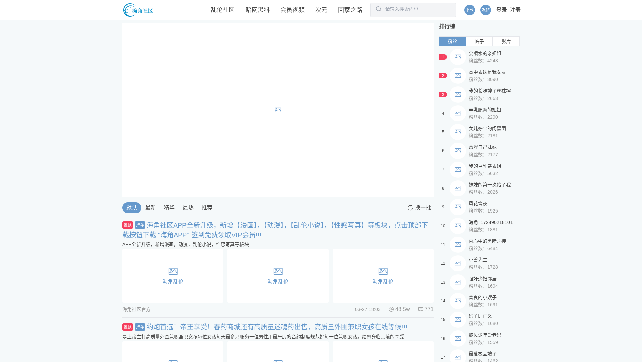Viewport: 644px width, 362px height.
Task: Open the pinned post titled 海角社区APP全新升级
Action: coord(275,230)
